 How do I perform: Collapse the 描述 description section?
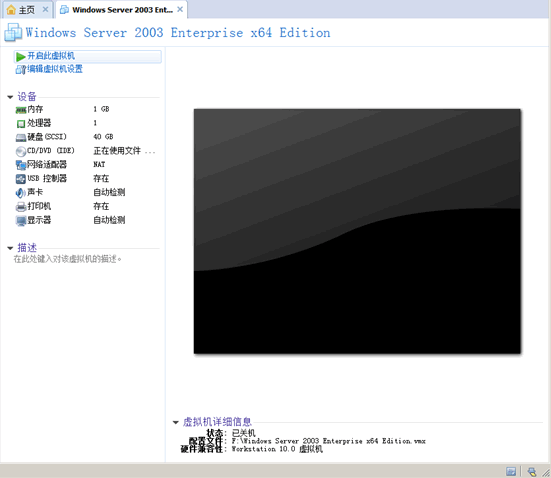click(x=10, y=248)
